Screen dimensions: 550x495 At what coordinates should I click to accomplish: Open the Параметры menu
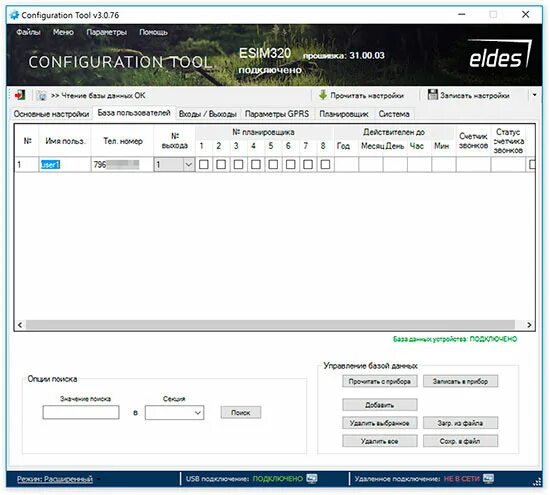click(106, 32)
